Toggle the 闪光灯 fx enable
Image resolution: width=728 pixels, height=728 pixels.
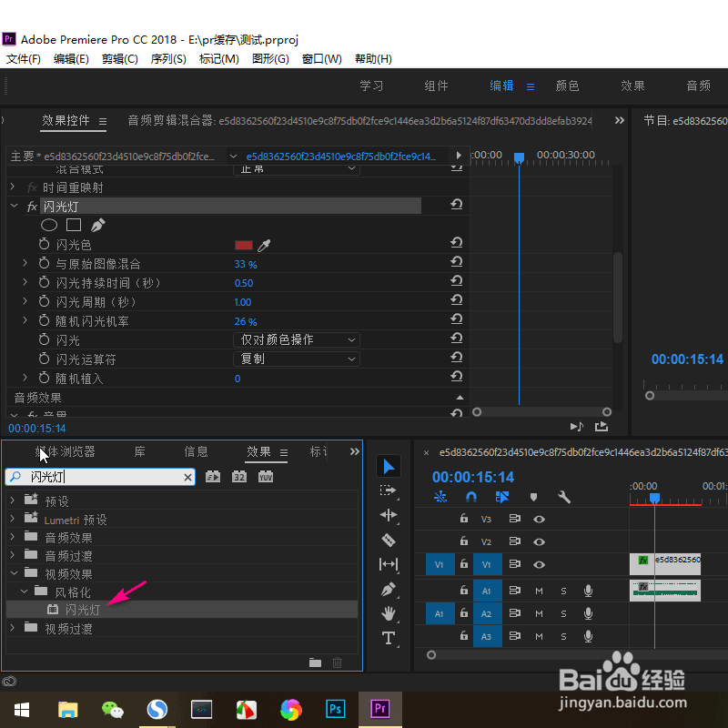click(x=32, y=207)
